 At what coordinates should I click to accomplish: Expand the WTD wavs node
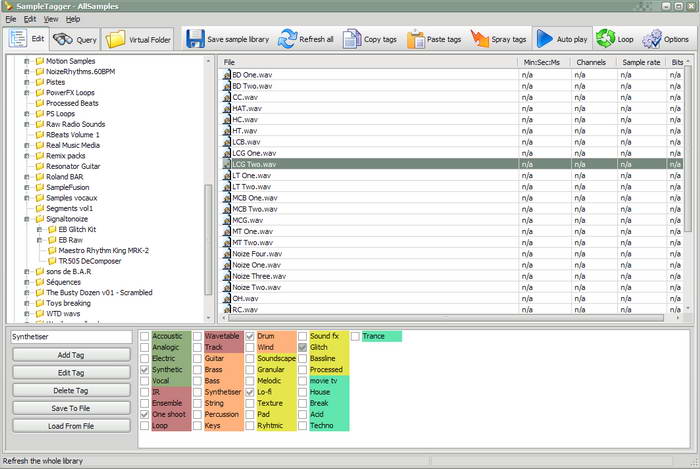[x=27, y=314]
